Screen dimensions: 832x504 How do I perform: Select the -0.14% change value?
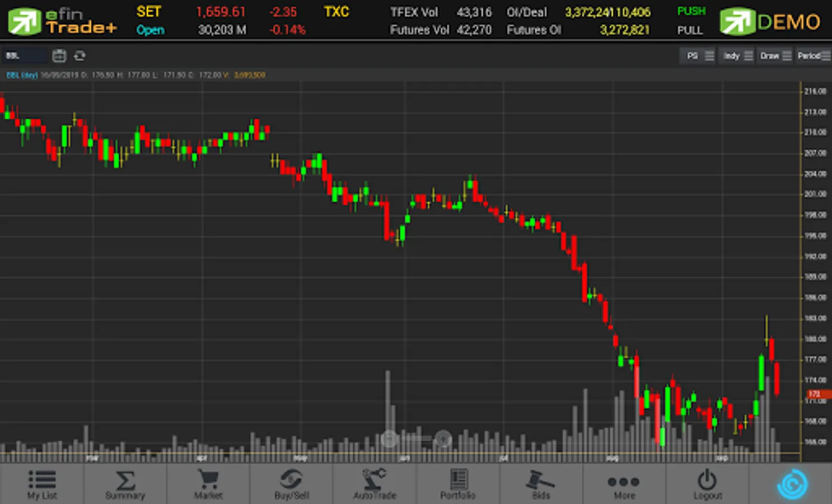point(287,30)
